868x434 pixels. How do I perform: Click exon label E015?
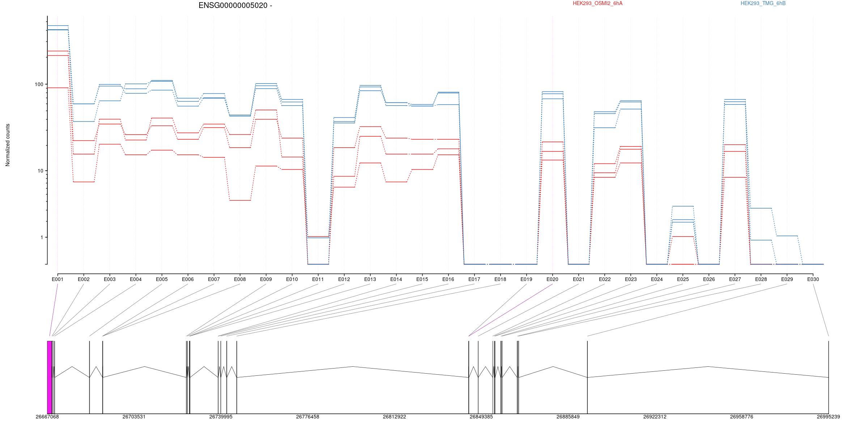(x=422, y=279)
